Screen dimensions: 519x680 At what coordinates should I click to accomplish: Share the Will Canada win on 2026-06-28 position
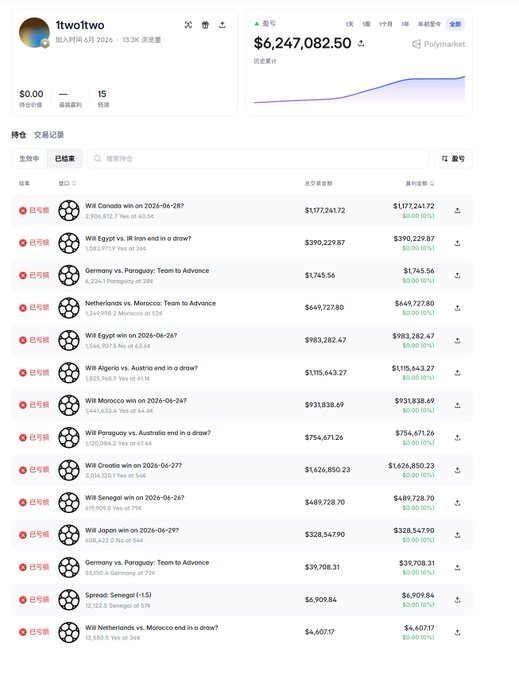(457, 210)
